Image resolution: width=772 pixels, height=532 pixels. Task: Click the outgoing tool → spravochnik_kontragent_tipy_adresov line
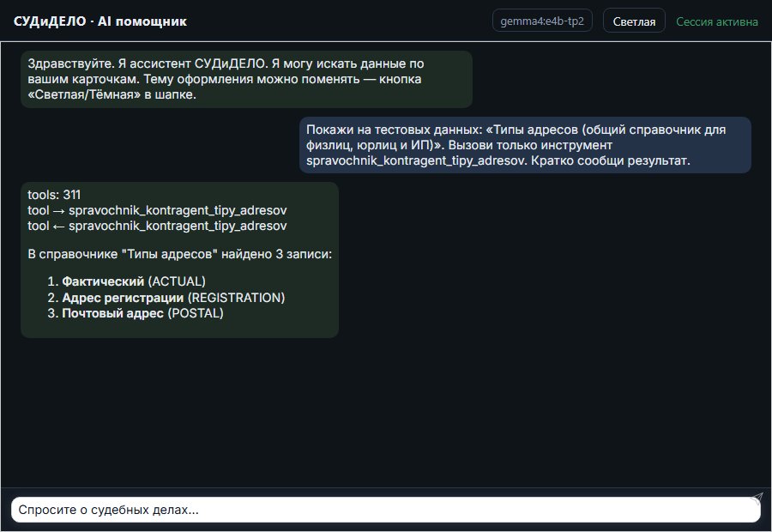pos(157,210)
